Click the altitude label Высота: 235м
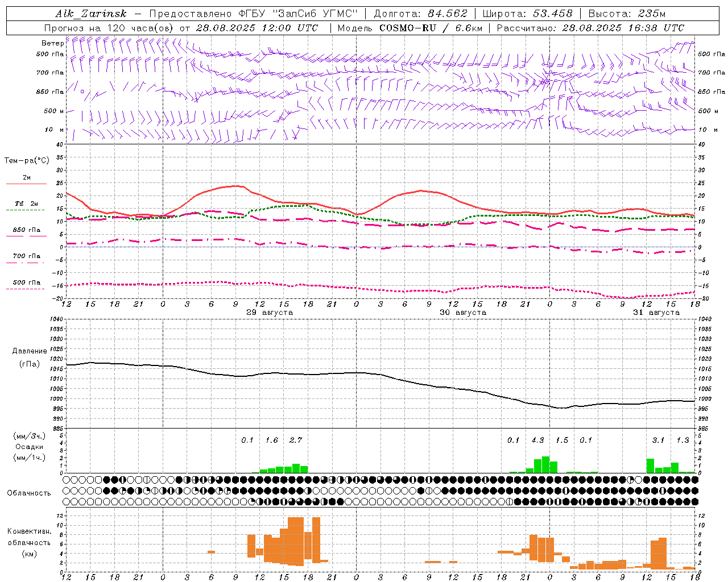The height and width of the screenshot is (582, 728). coord(627,14)
